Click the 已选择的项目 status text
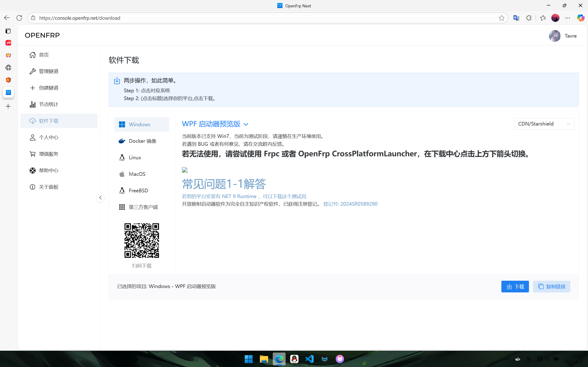588x367 pixels. 166,286
